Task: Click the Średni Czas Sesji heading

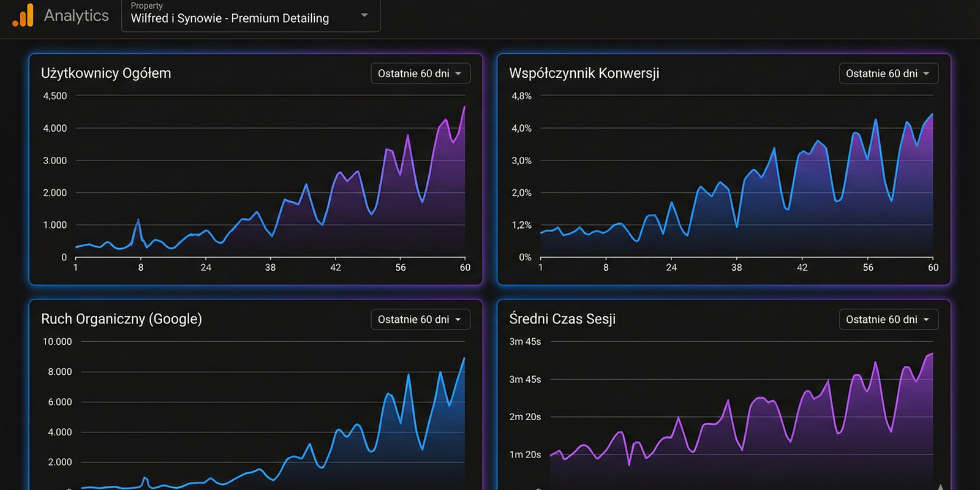Action: pyautogui.click(x=562, y=319)
